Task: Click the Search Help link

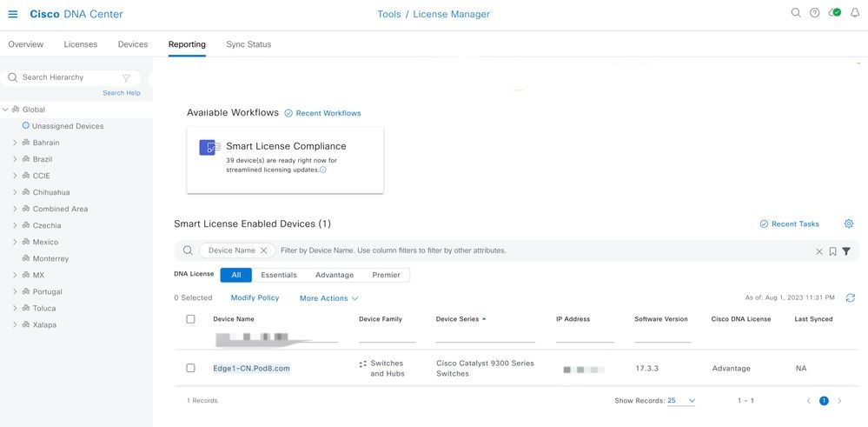Action: 122,93
